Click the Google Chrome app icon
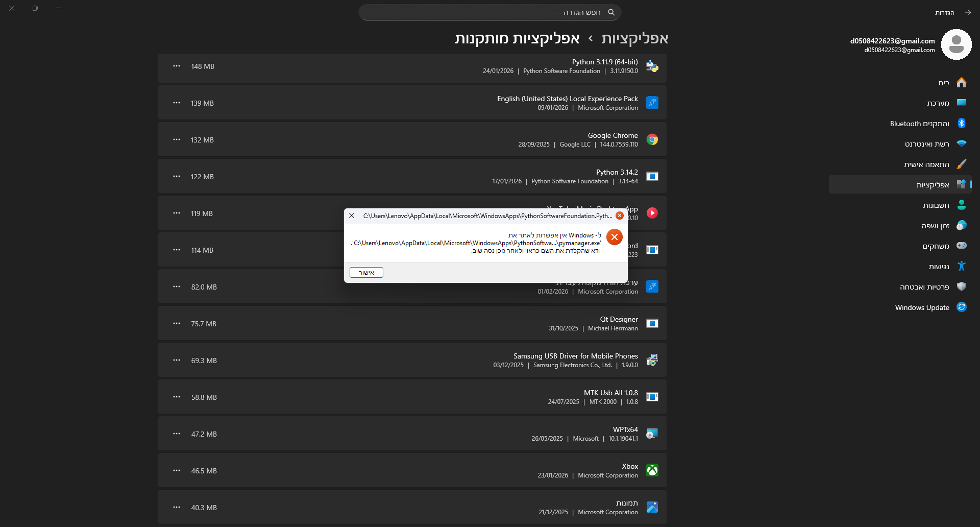This screenshot has height=527, width=980. tap(652, 139)
